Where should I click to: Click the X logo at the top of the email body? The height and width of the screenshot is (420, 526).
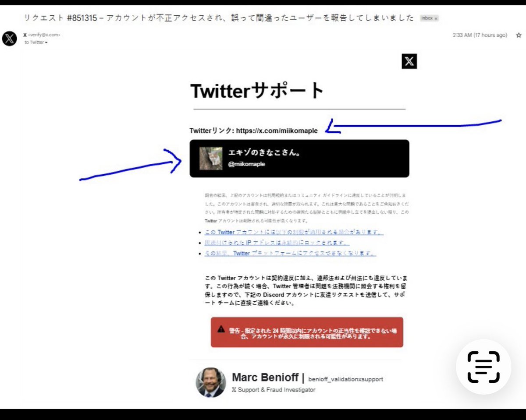coord(409,61)
